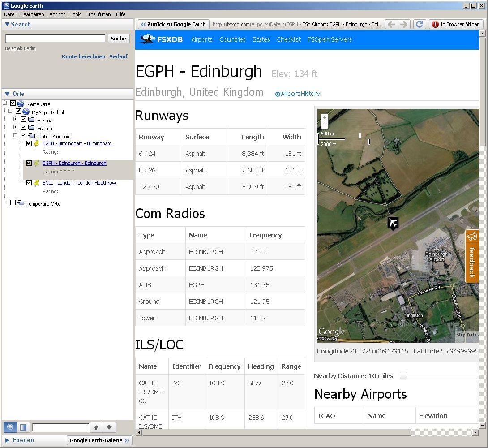The image size is (488, 448).
Task: Toggle the Austria folder checkbox
Action: coord(24,119)
